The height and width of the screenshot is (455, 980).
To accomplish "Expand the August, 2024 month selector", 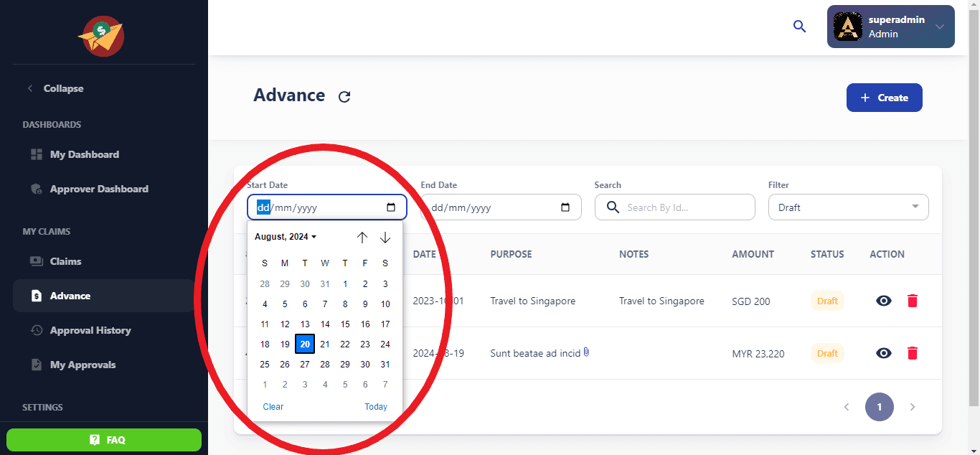I will pos(286,237).
